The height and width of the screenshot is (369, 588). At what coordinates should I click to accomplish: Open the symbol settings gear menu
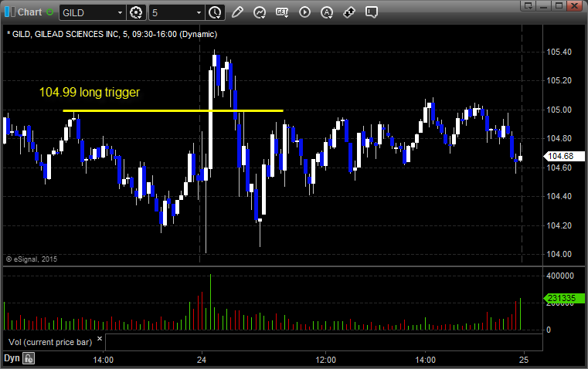pyautogui.click(x=136, y=12)
